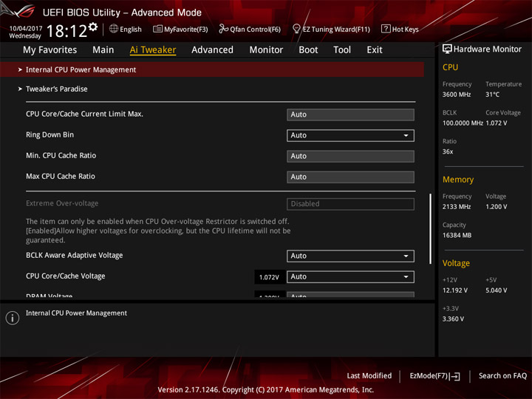Open the Monitor tab
The width and height of the screenshot is (532, 399).
(x=266, y=50)
